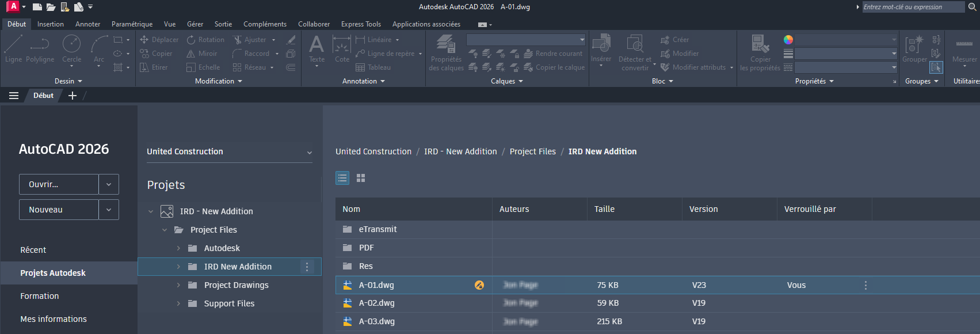Open the Nouveau dropdown arrow
This screenshot has height=334, width=980.
point(109,210)
